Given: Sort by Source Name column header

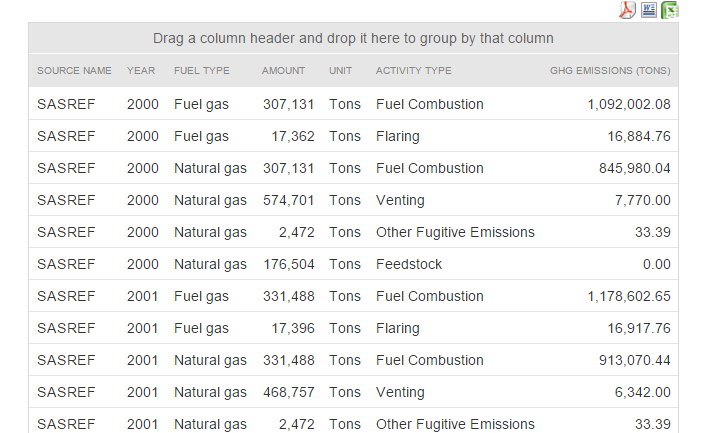Looking at the screenshot, I should [74, 71].
